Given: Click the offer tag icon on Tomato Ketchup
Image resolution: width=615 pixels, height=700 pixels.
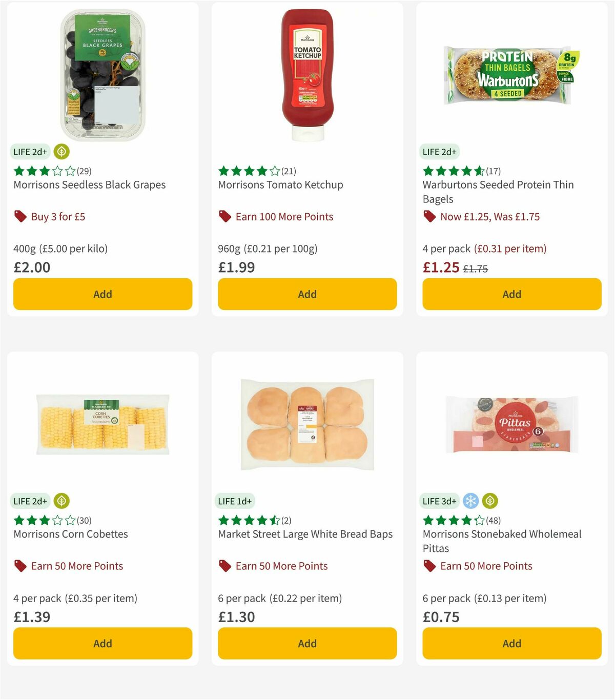Looking at the screenshot, I should pos(225,216).
